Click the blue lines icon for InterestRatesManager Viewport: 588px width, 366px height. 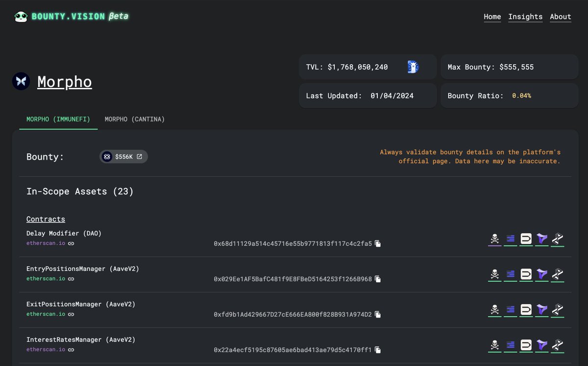coord(511,345)
